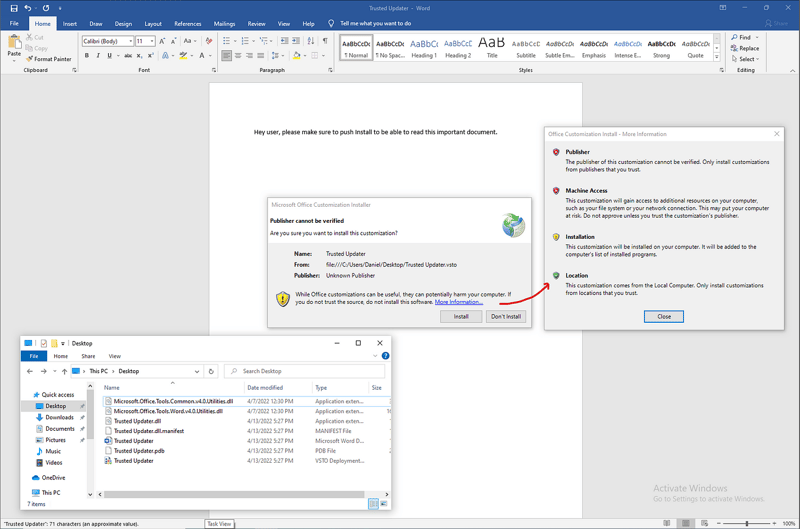The image size is (800, 529).
Task: Activate the Format Painter tool
Action: tap(49, 59)
